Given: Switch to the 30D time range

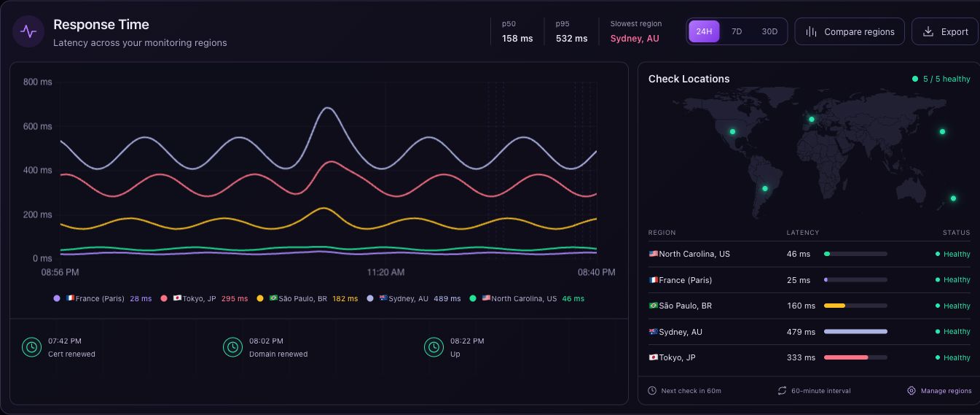Looking at the screenshot, I should 769,31.
